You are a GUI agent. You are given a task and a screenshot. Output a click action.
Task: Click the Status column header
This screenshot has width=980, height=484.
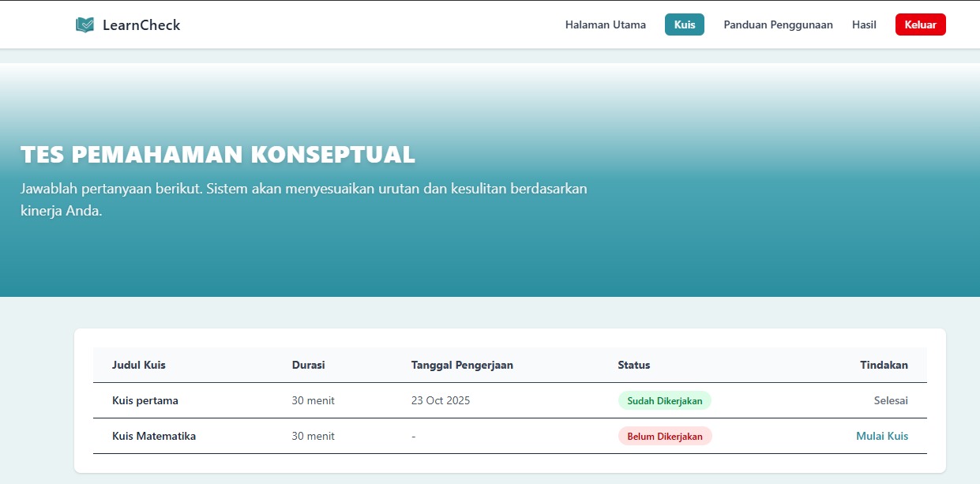[633, 365]
